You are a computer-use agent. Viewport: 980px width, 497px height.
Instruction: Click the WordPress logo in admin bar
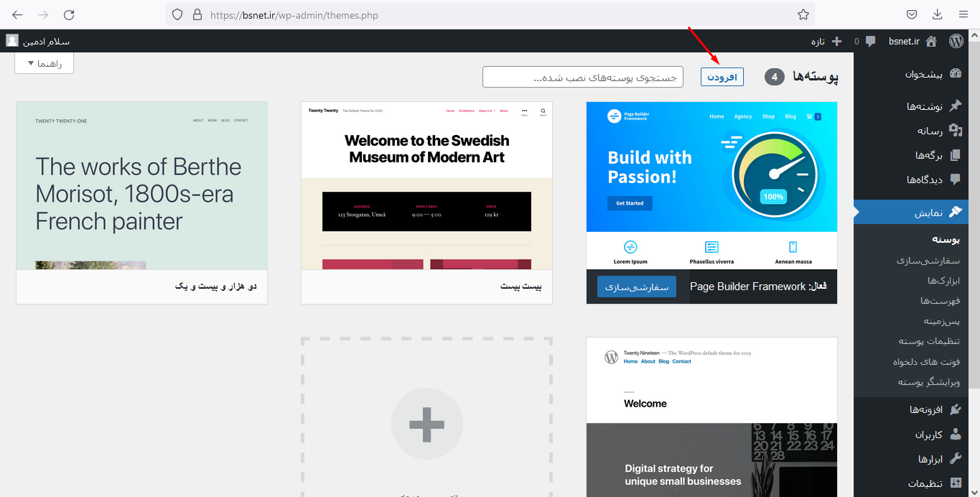(956, 41)
